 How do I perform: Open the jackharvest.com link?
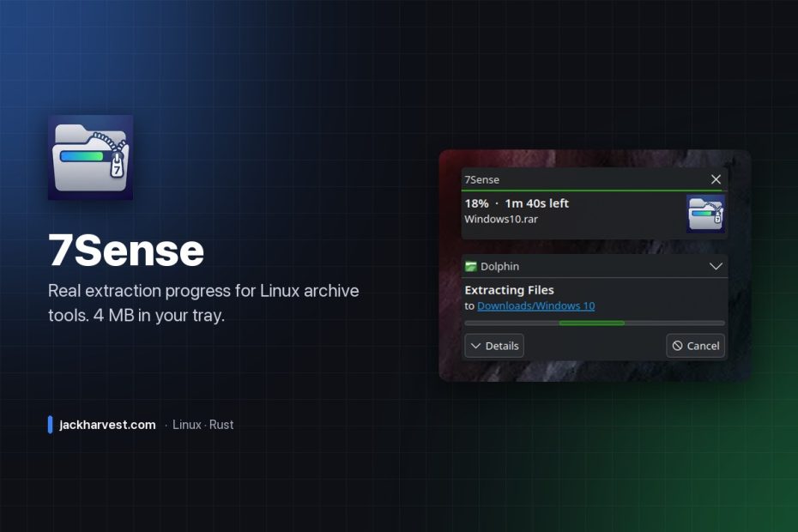pos(107,425)
